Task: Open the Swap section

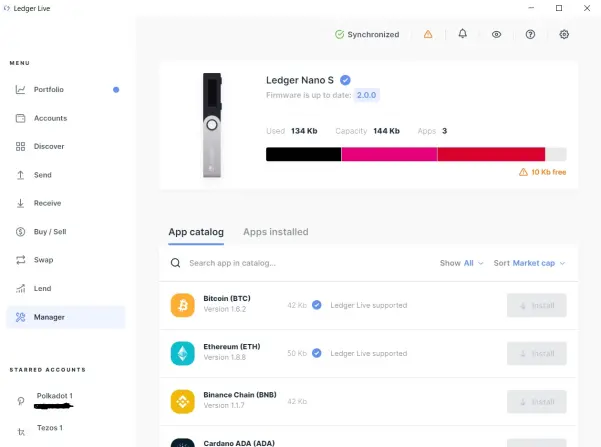Action: 66,260
